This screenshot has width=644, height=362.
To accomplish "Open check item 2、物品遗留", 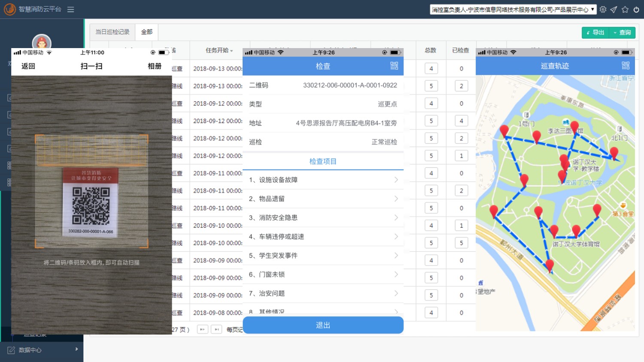I will (323, 199).
